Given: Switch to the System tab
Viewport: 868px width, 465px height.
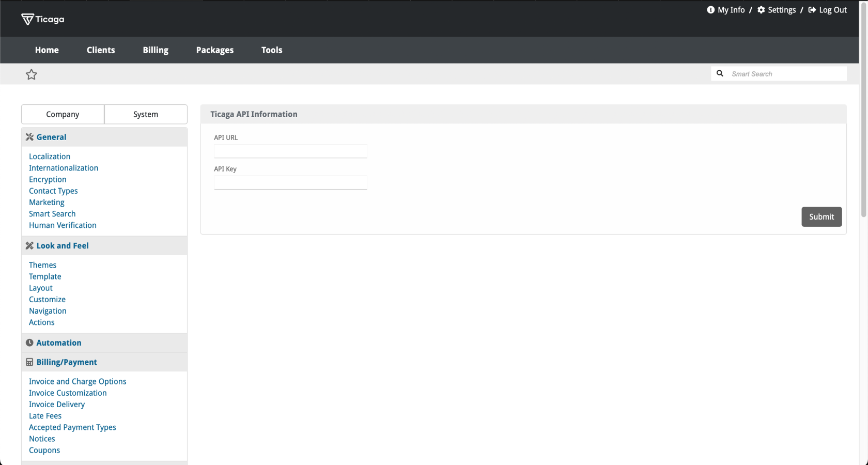Looking at the screenshot, I should point(146,114).
